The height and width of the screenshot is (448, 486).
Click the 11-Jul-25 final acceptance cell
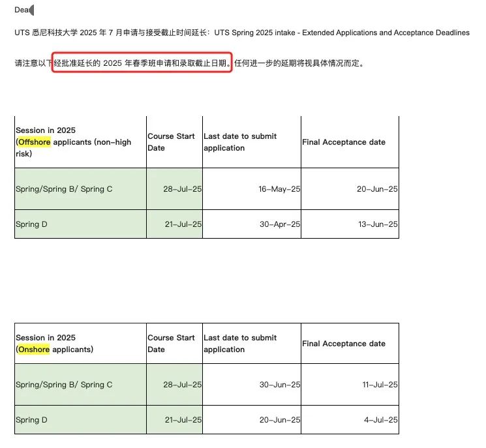click(x=380, y=385)
